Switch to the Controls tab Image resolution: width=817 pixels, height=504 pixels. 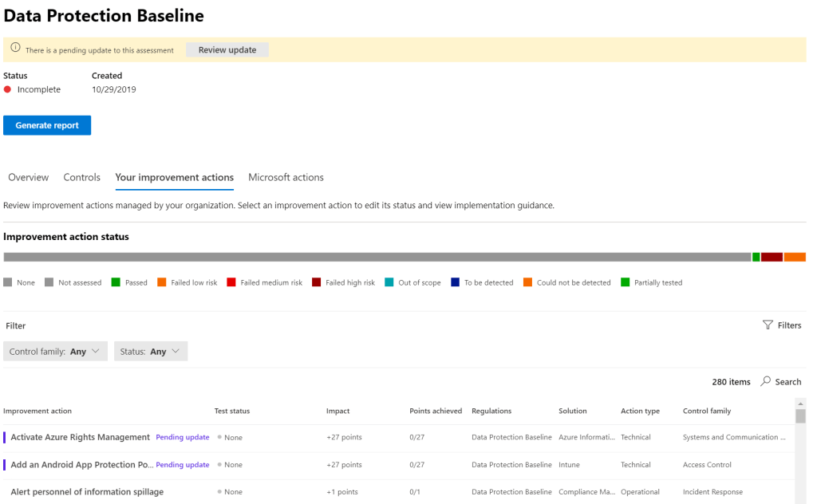82,177
